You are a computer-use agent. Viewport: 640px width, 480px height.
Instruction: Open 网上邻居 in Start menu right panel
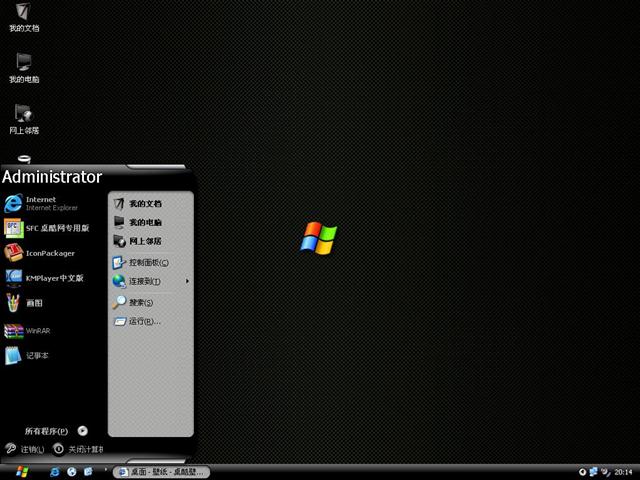150,241
